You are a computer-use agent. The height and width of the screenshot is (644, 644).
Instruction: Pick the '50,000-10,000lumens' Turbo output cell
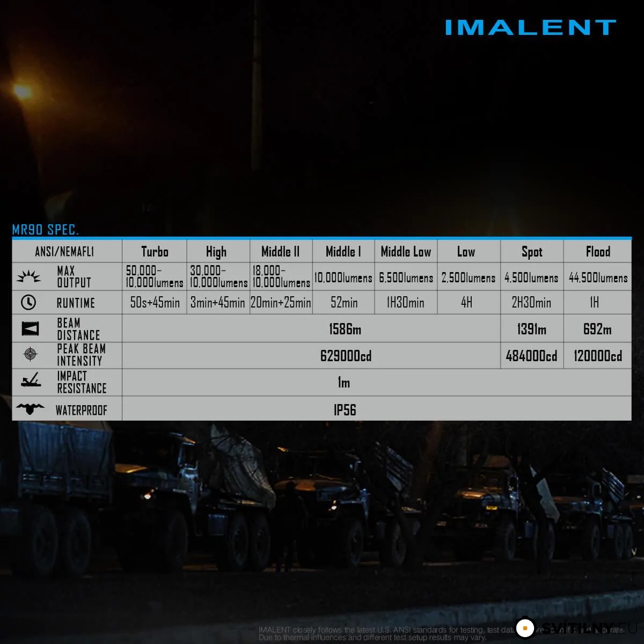155,276
